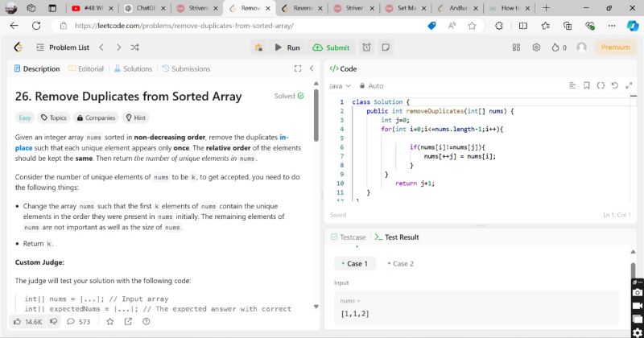Image resolution: width=644 pixels, height=338 pixels.
Task: Submit the solution
Action: point(331,47)
